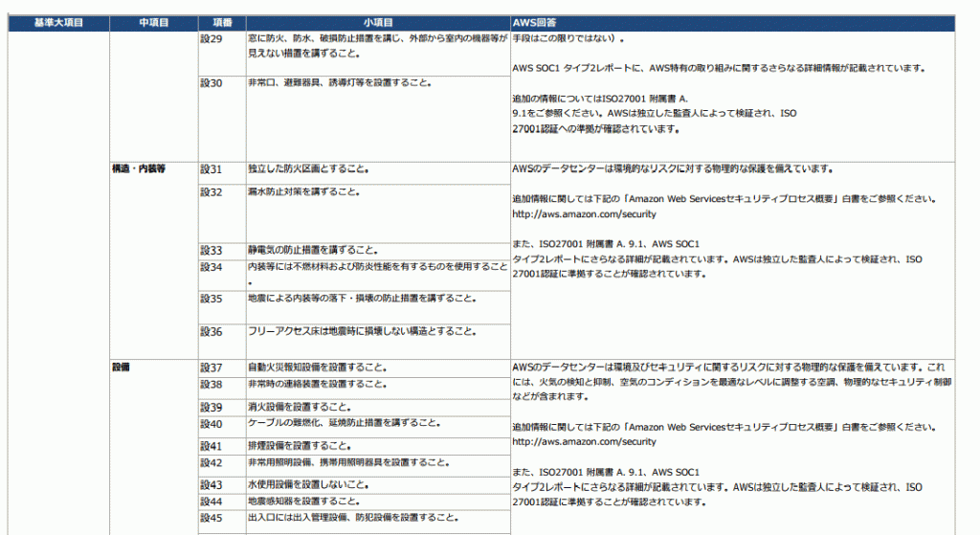
Task: Select the 設42 item number cell
Action: (x=222, y=466)
